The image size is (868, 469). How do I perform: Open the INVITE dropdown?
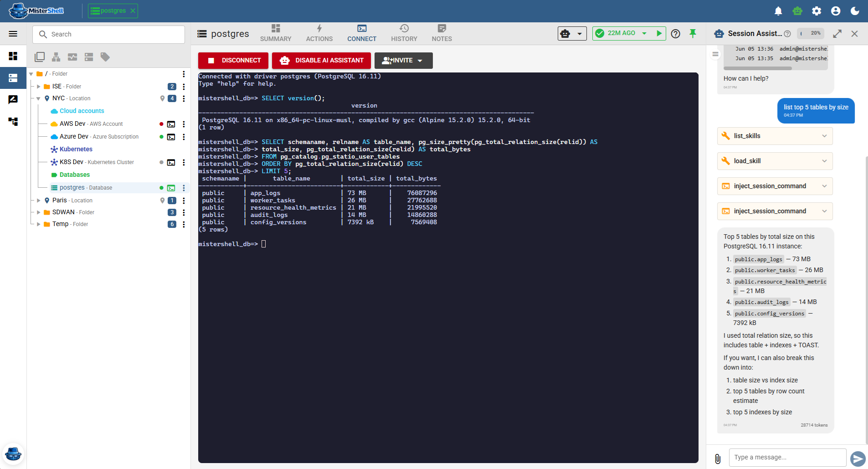pos(404,61)
